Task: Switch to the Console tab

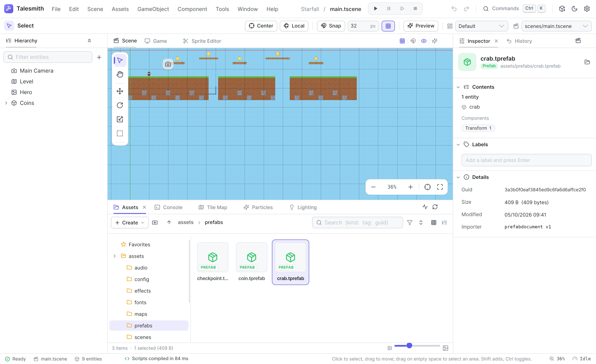Action: (168, 207)
